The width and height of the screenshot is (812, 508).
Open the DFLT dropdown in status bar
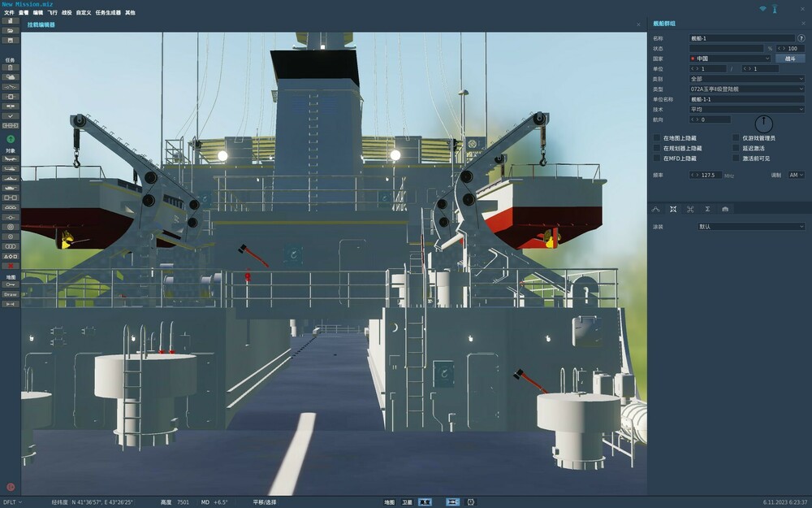[13, 502]
